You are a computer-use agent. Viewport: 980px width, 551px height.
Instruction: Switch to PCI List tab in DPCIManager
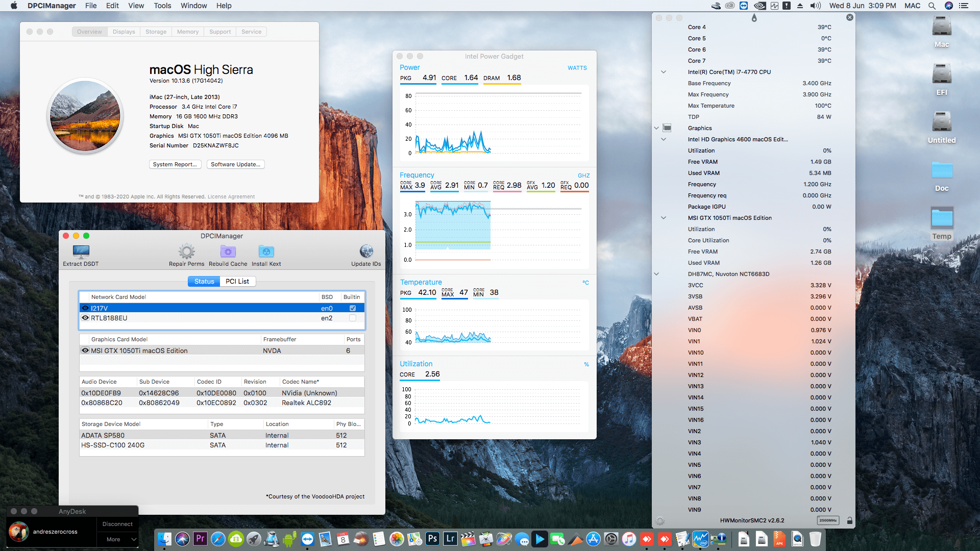pos(237,281)
